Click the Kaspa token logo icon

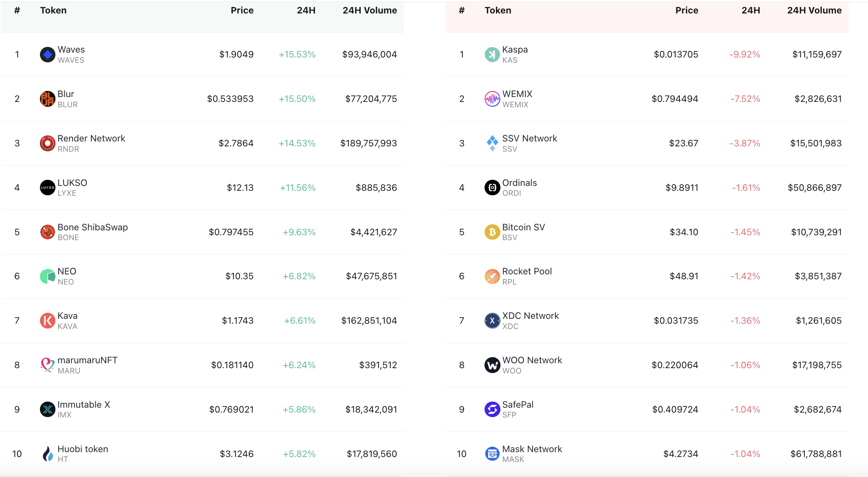[x=492, y=55]
